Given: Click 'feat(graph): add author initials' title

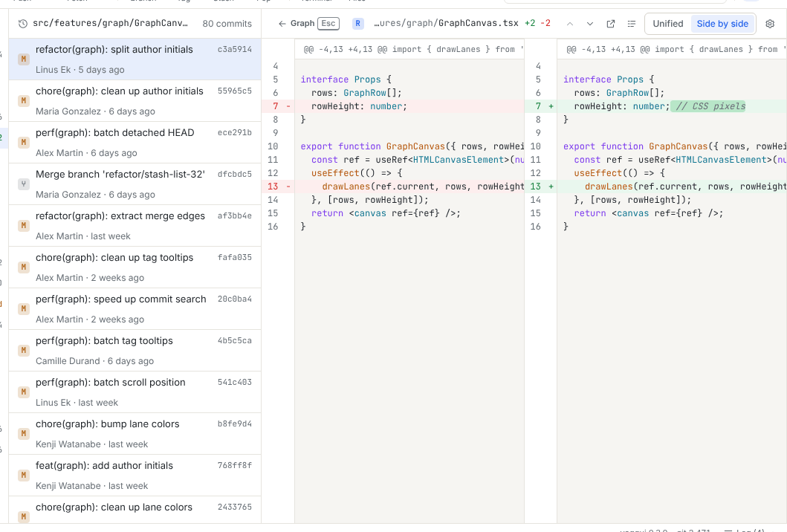Looking at the screenshot, I should [x=104, y=466].
